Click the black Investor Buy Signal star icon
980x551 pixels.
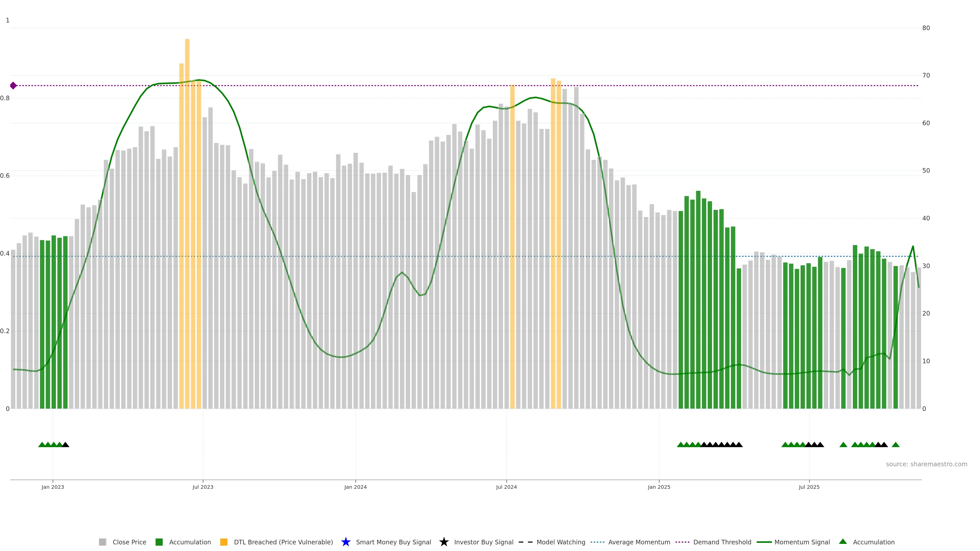444,542
